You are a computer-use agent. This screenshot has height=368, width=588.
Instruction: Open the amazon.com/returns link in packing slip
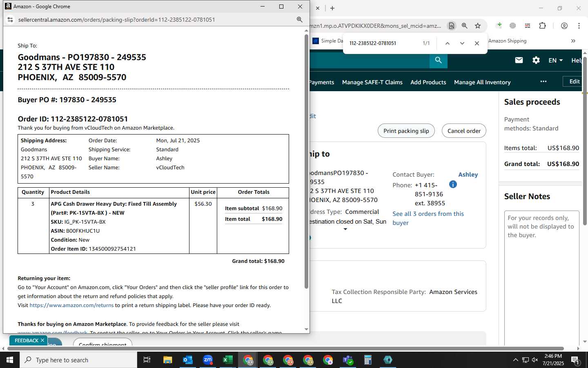[x=71, y=305]
